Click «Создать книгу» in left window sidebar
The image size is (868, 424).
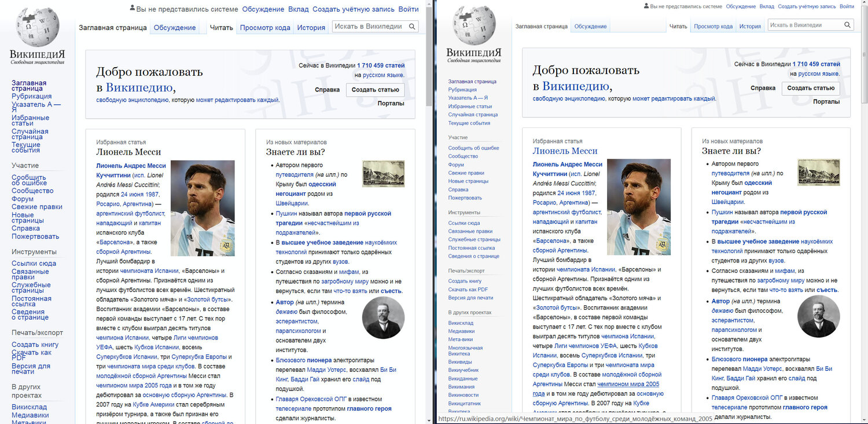(x=35, y=345)
